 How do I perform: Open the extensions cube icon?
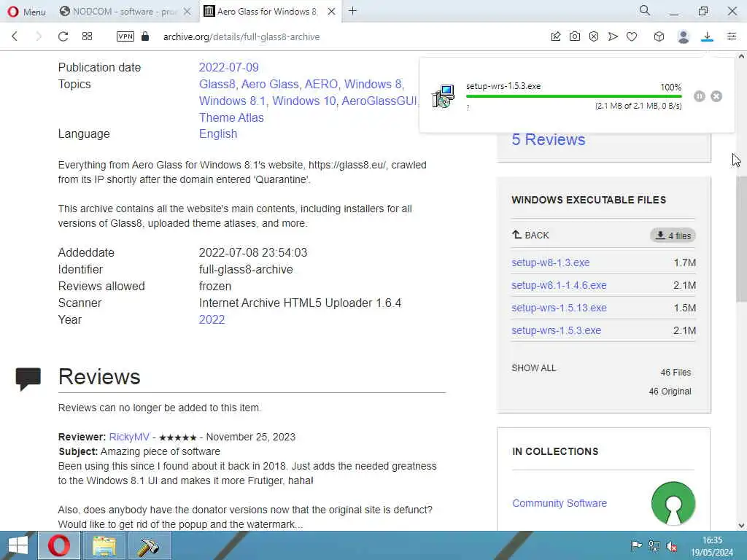click(659, 36)
